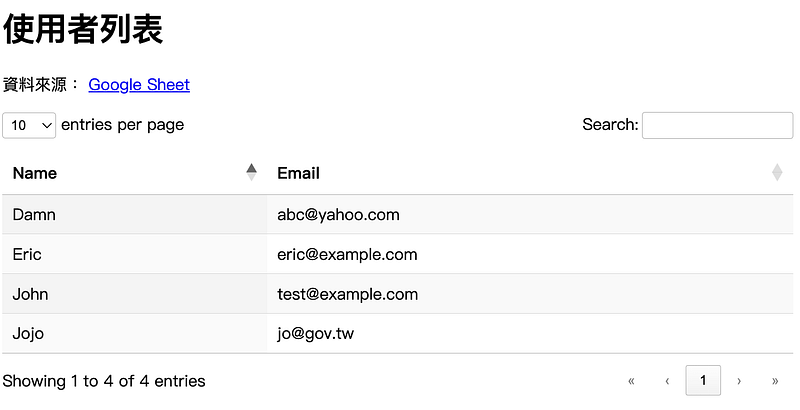Click the eric@example.com email cell
This screenshot has height=410, width=800.
point(530,254)
